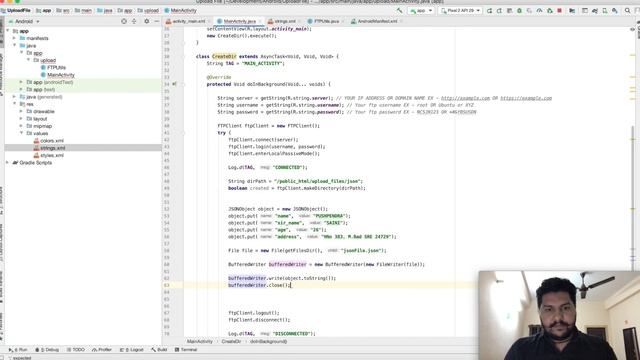This screenshot has width=640, height=360.
Task: Select FTPUtils class in project tree
Action: click(56, 67)
